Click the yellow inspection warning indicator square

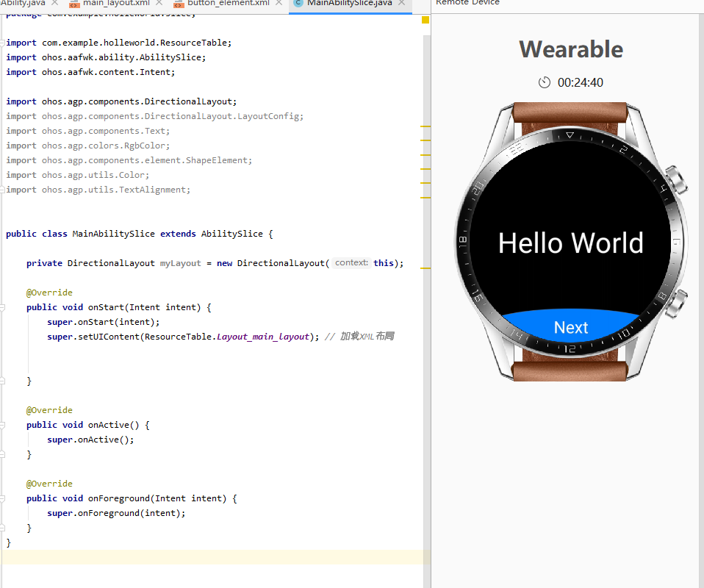pos(425,20)
